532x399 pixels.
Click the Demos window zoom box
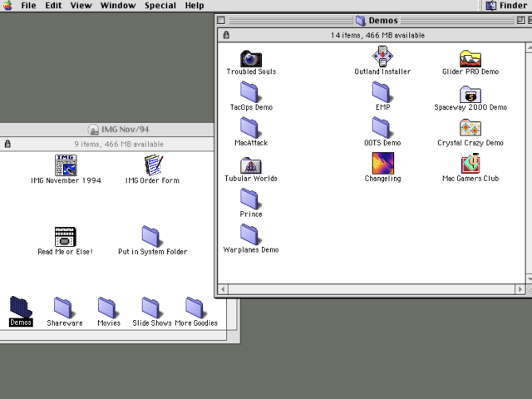coord(521,20)
